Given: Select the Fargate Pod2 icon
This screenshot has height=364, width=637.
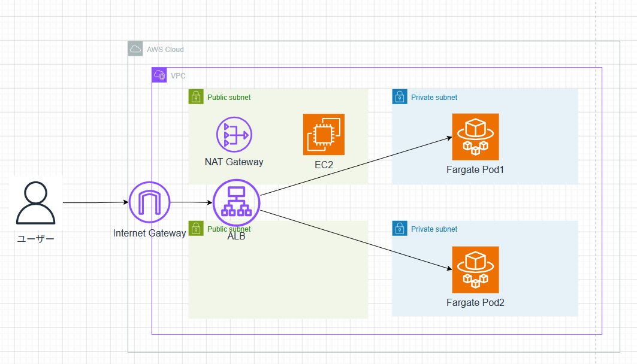Looking at the screenshot, I should click(475, 269).
